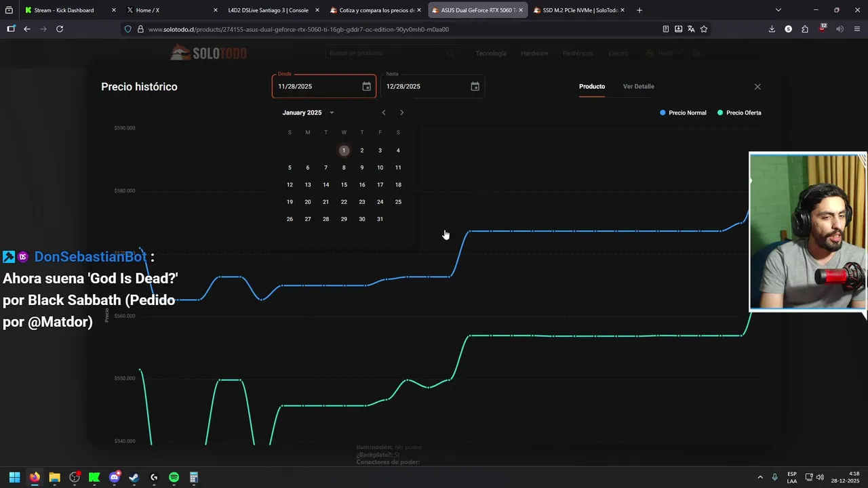868x488 pixels.
Task: Open the Firefox application menu
Action: (857, 29)
